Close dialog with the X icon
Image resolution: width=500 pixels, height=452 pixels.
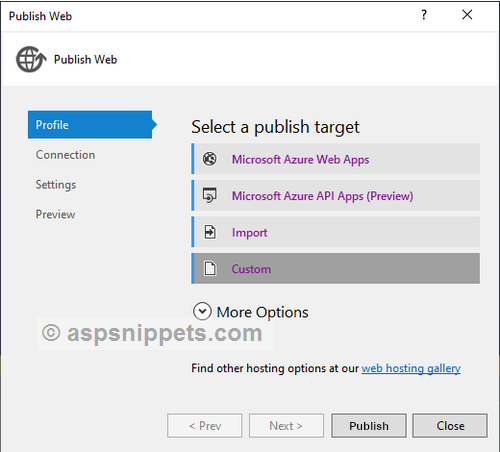coord(467,15)
